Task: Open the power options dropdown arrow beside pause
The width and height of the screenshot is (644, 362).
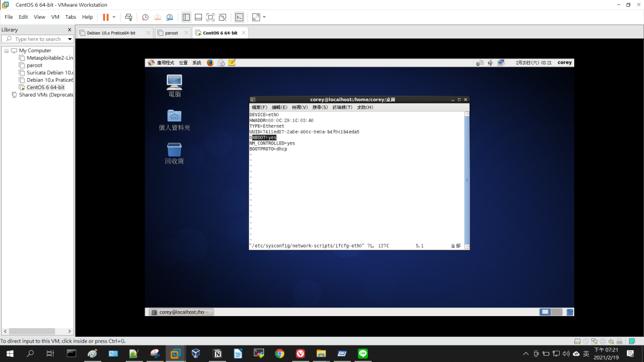Action: click(114, 17)
